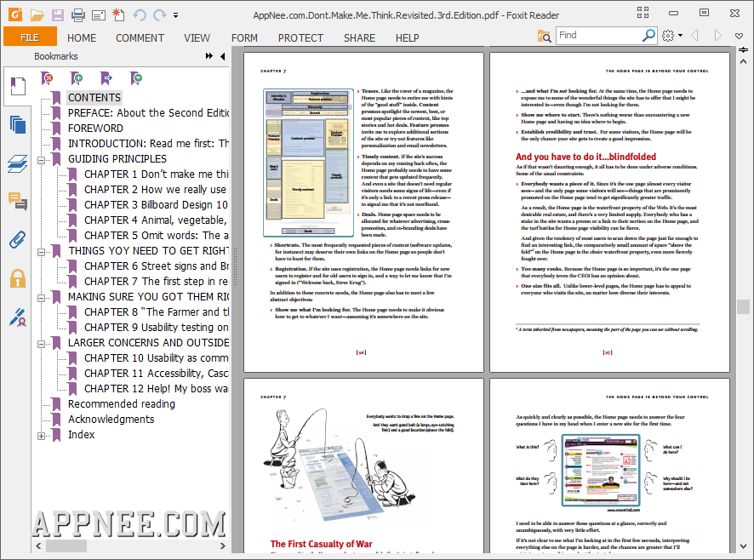Expand the Bookmarks panel with double arrow

click(209, 56)
